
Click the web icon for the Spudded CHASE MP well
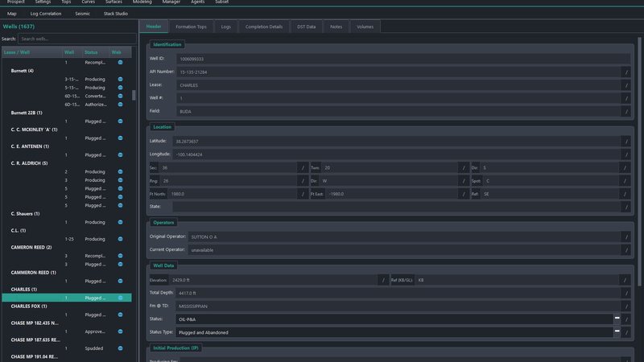(x=120, y=348)
